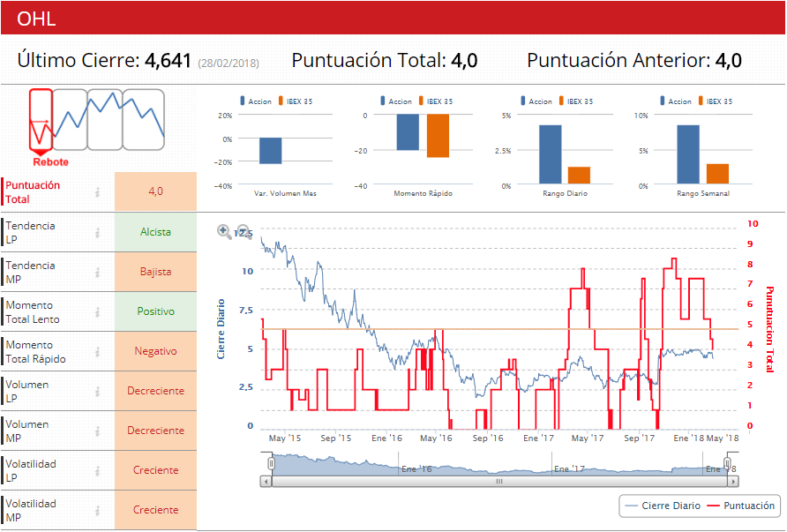
Task: Click the scrollbar left arrow button
Action: click(266, 482)
